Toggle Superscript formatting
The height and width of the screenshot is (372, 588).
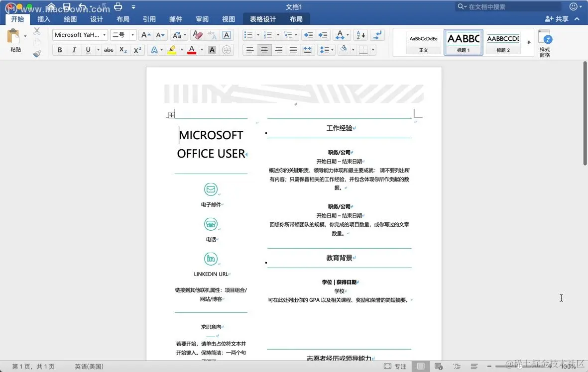[137, 50]
